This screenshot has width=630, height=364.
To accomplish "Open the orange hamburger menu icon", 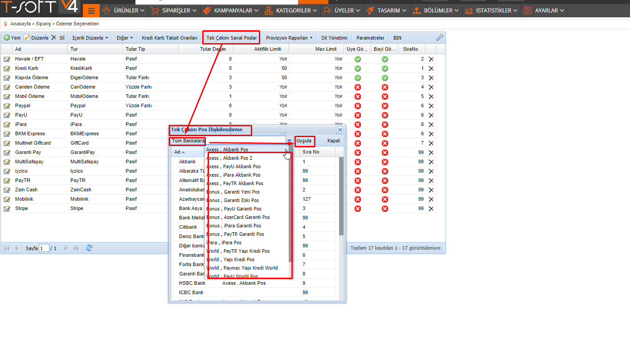I will click(91, 11).
